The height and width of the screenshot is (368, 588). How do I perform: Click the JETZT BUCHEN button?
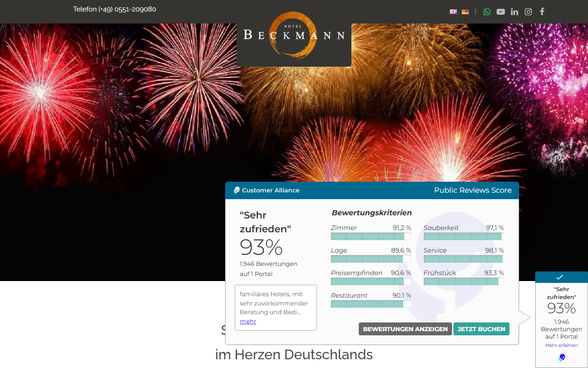click(481, 329)
